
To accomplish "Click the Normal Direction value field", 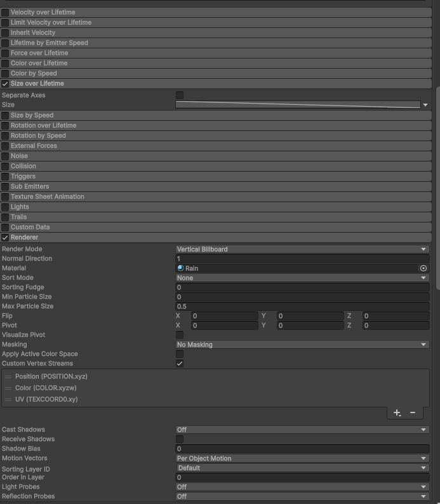I will tap(302, 259).
